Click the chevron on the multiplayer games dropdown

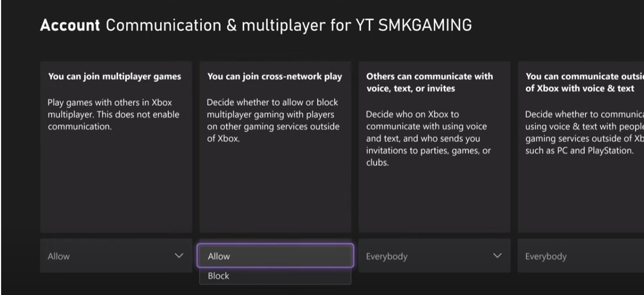click(179, 256)
